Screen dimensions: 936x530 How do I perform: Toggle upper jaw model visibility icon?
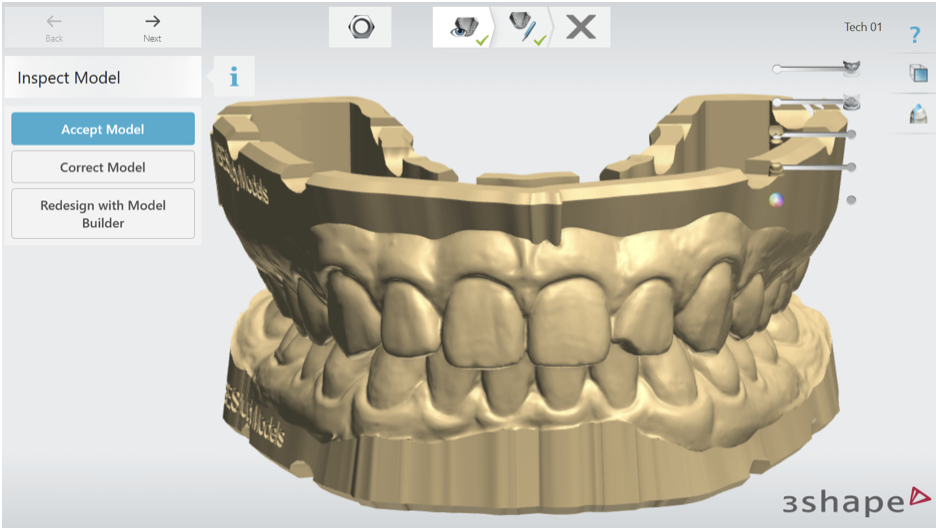coord(851,68)
